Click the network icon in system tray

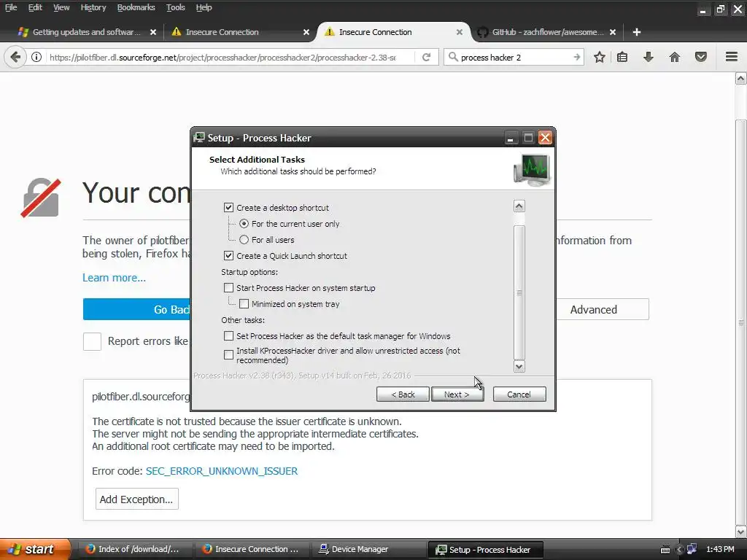[692, 549]
